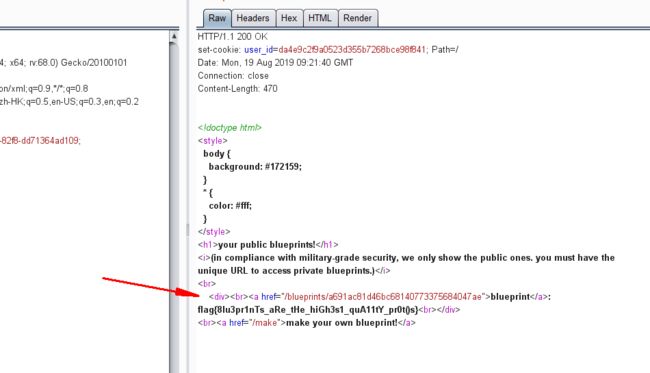
Task: Click the 'make your own blueprint!' text
Action: pos(342,323)
